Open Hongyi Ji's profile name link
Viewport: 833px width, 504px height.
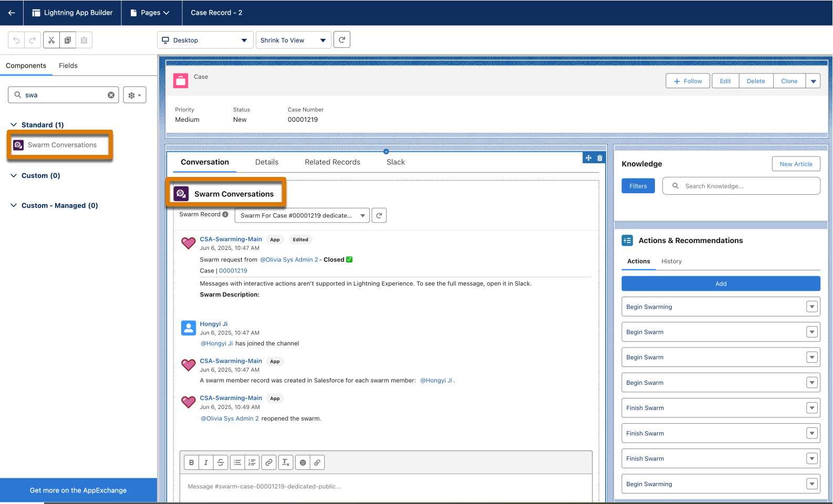tap(214, 324)
